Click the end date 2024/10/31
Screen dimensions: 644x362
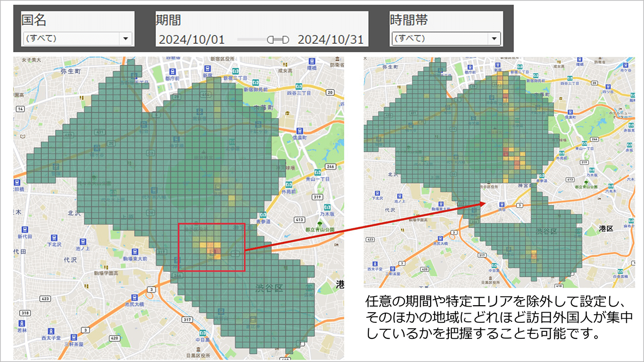point(330,40)
